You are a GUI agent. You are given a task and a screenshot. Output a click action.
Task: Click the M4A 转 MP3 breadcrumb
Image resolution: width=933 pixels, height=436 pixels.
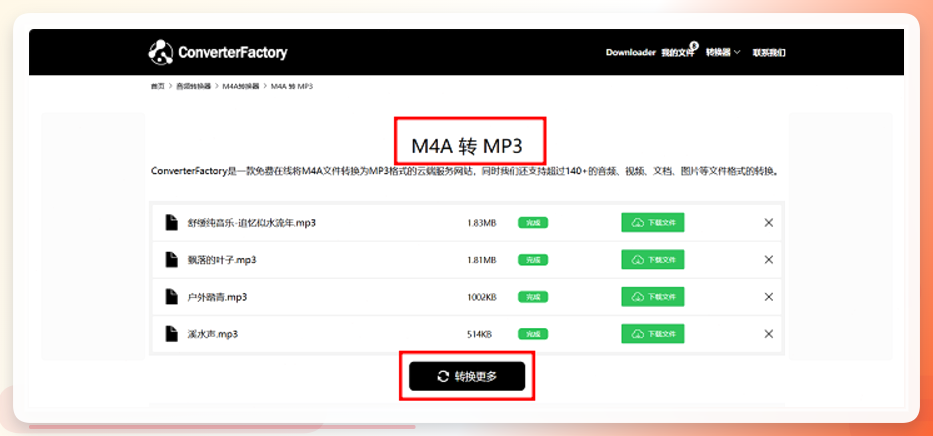pyautogui.click(x=292, y=86)
